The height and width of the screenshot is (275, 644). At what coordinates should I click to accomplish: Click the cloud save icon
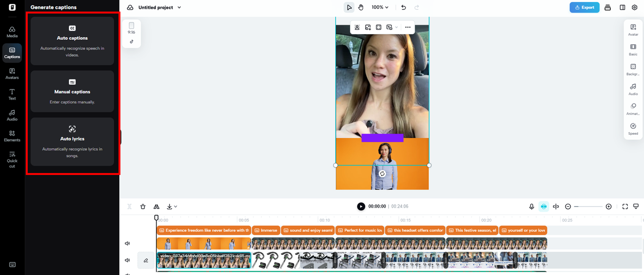tap(130, 8)
